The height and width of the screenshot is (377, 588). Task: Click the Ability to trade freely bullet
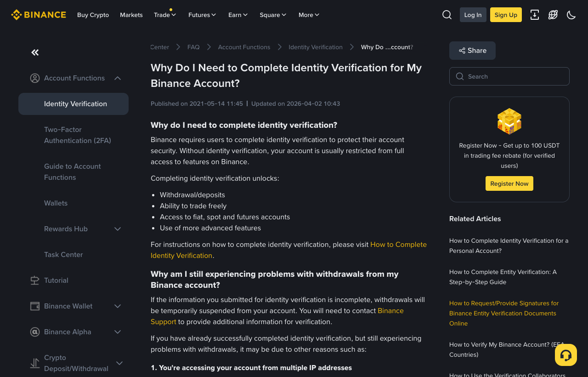[193, 206]
